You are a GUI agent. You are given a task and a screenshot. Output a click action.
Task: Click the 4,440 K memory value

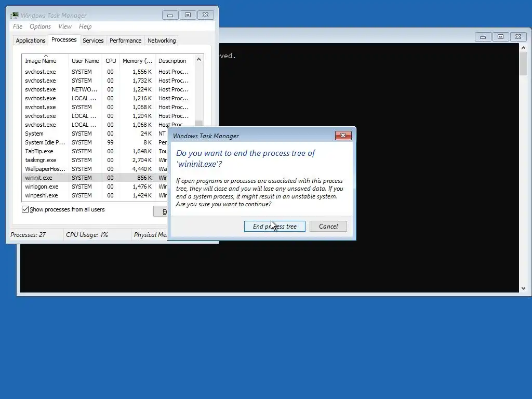[x=142, y=169]
